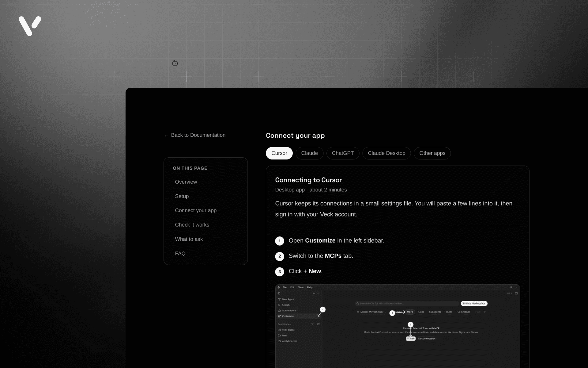Click Connect your app in the page outline

coord(196,210)
